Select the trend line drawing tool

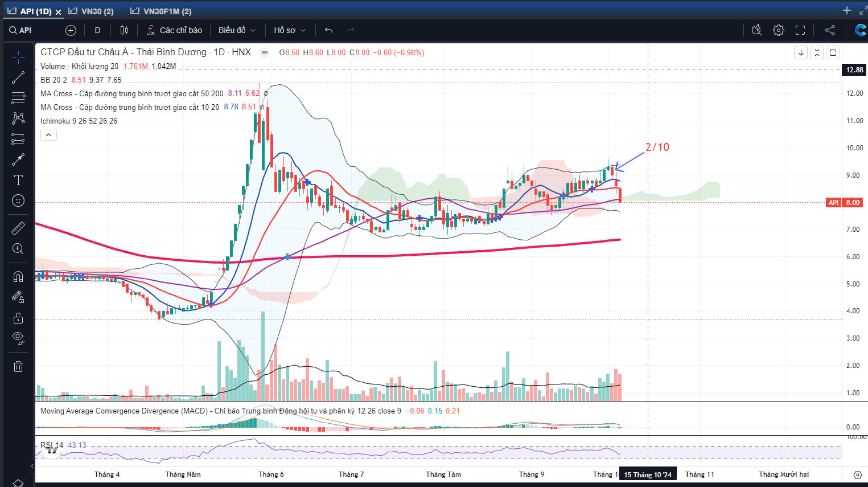tap(18, 77)
